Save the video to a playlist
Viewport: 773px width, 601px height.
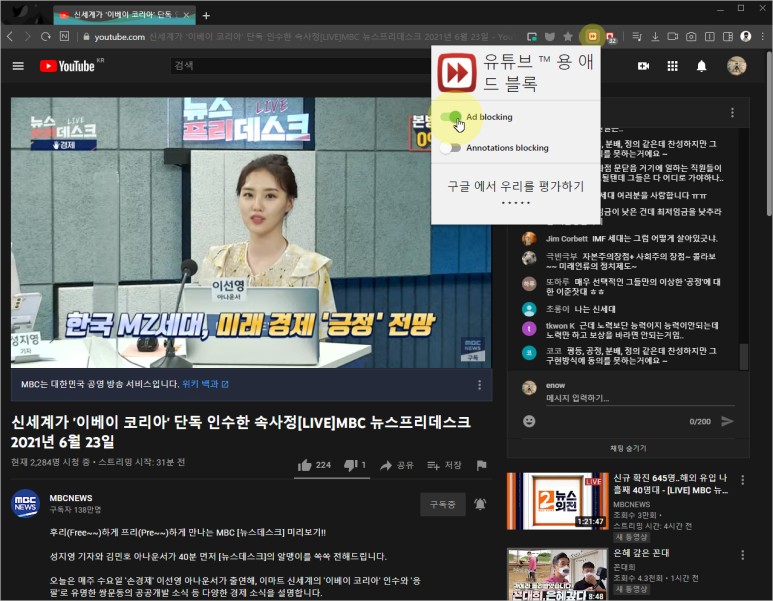(x=444, y=465)
